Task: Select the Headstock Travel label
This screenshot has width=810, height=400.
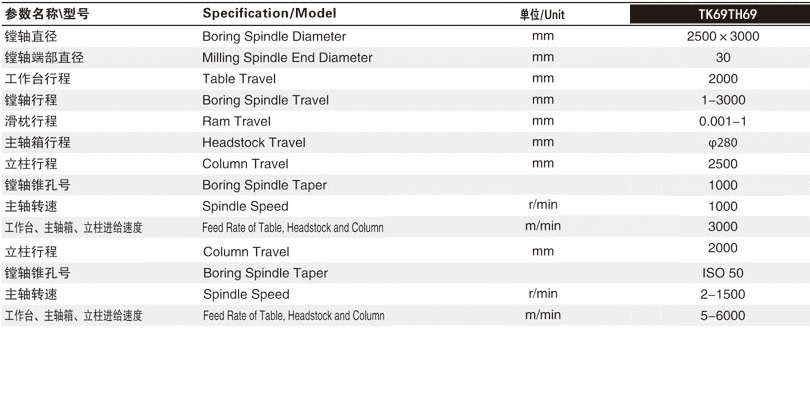Action: [x=254, y=143]
